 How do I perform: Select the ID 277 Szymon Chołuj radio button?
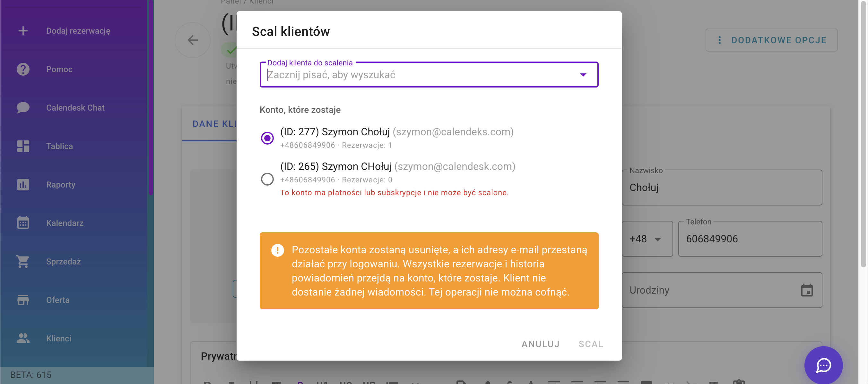267,138
